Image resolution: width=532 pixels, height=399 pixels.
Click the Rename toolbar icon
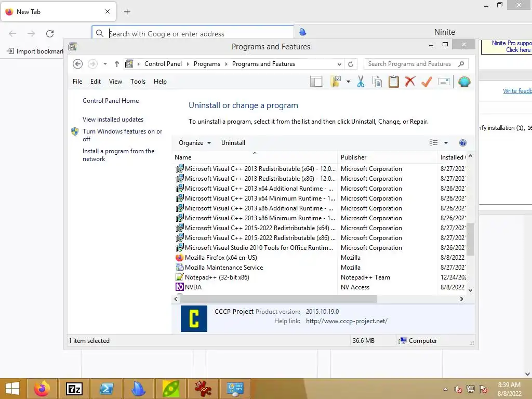pyautogui.click(x=444, y=82)
